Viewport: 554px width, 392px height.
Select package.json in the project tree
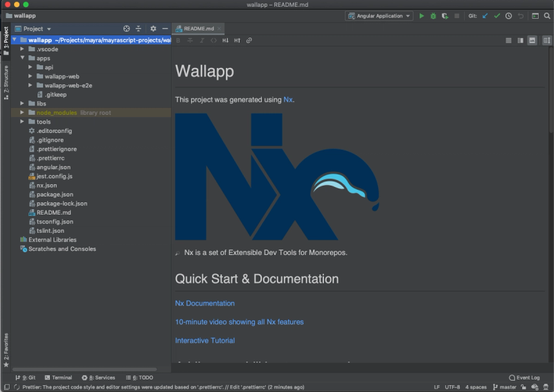tap(55, 195)
